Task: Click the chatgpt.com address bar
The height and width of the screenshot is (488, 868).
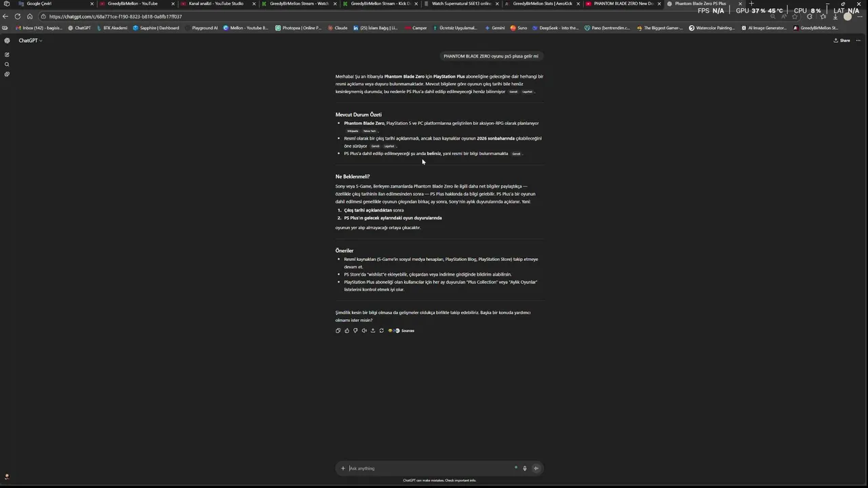Action: 407,16
